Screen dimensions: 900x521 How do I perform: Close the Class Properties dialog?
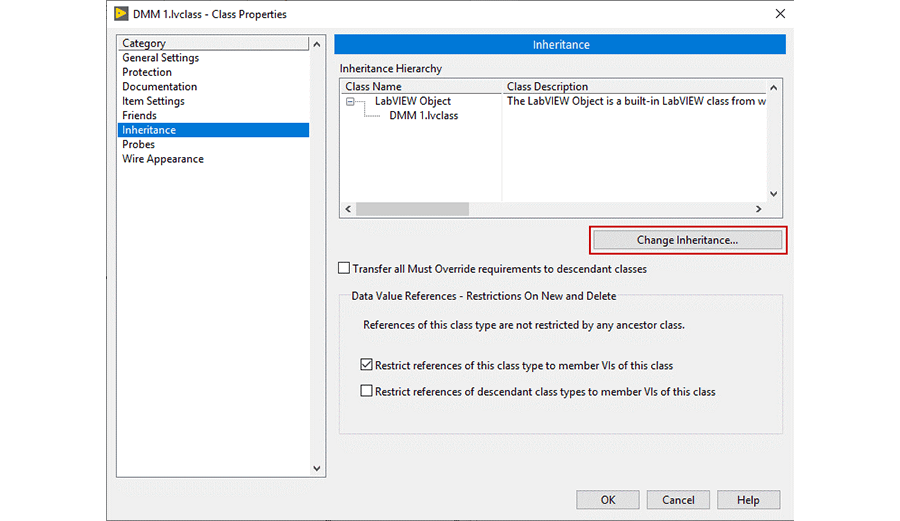[x=780, y=14]
